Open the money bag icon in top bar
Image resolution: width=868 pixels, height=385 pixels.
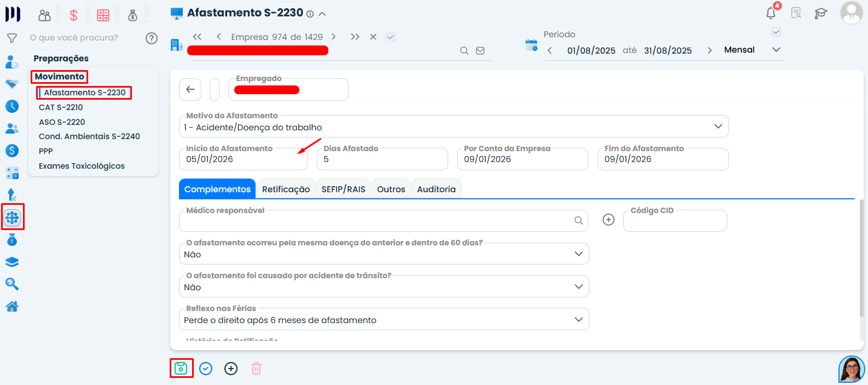coord(132,15)
